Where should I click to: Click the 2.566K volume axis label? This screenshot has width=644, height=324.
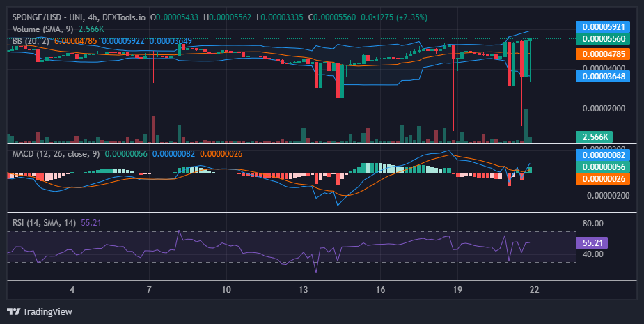click(x=595, y=137)
